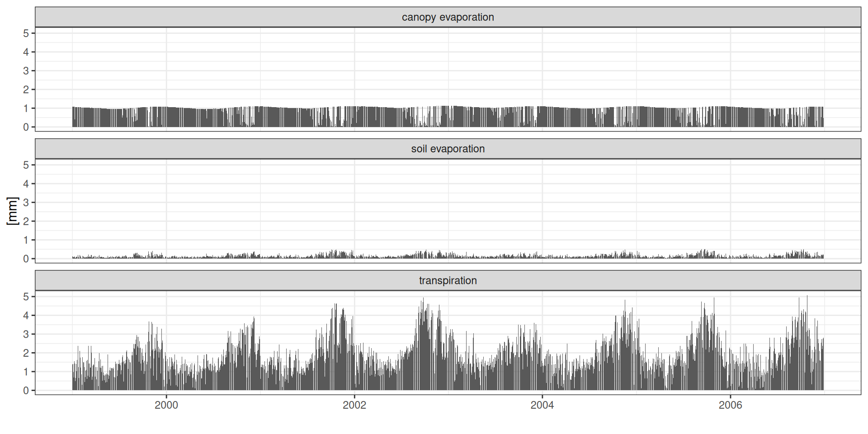
Task: Click the soil evaporation facet title
Action: (448, 149)
